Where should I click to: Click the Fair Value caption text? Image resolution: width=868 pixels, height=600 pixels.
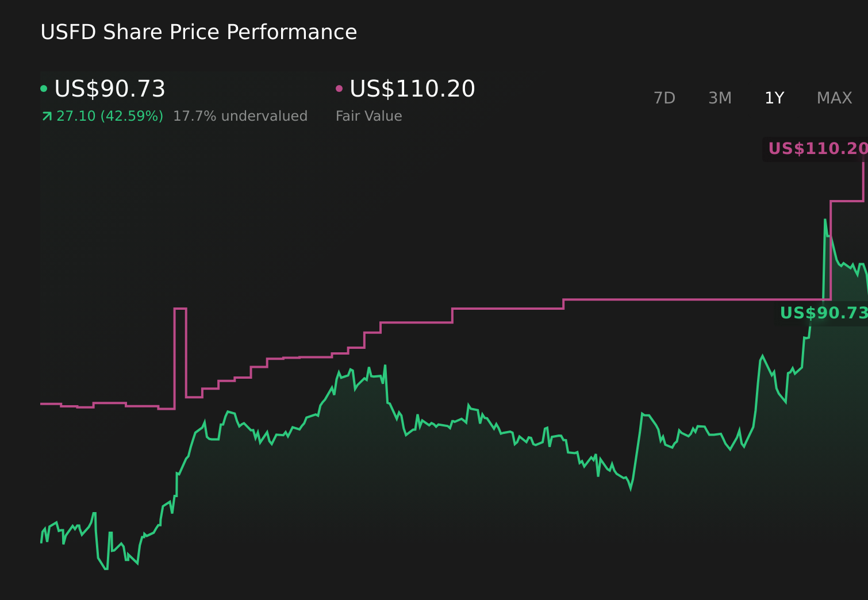pos(368,116)
